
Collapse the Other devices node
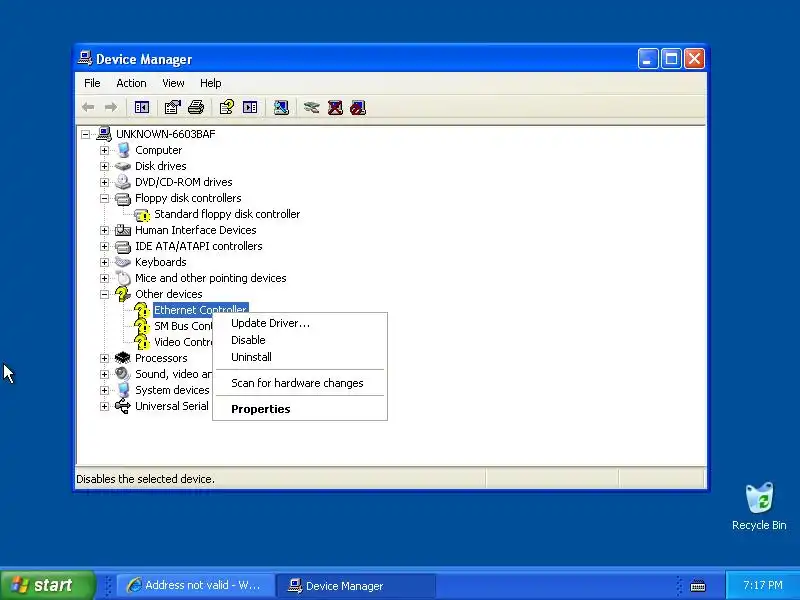[105, 294]
